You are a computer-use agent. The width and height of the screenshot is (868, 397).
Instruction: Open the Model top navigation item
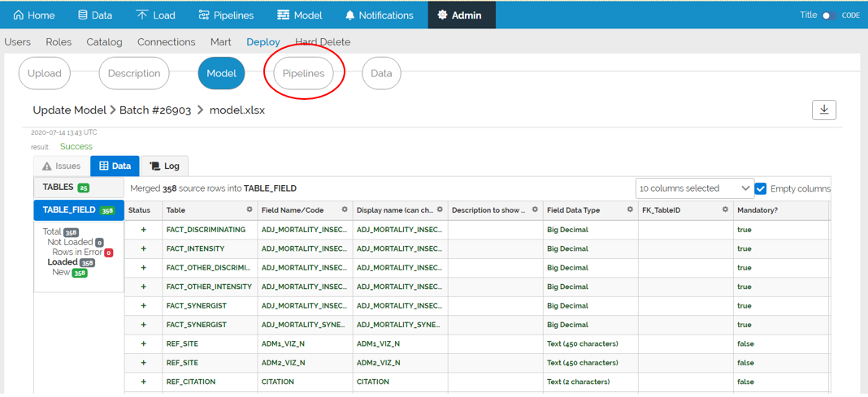[x=299, y=15]
